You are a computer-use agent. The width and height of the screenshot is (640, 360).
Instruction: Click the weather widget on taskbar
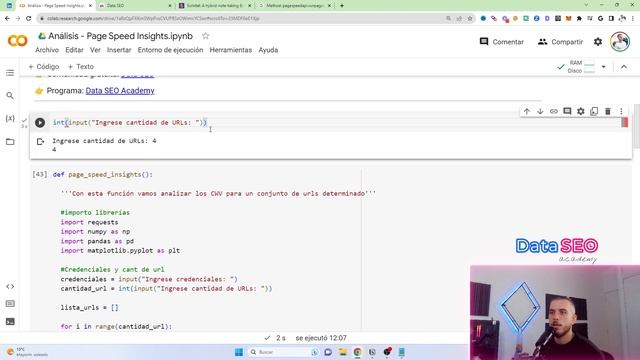click(x=27, y=352)
